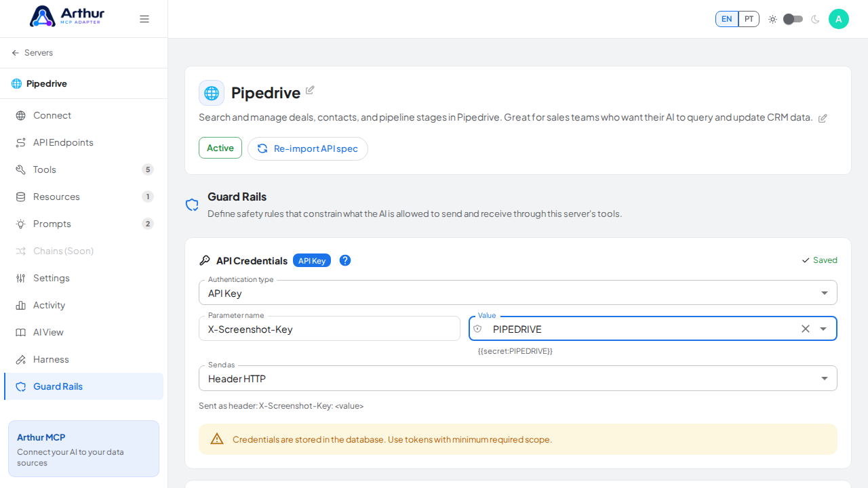Click the Active status badge
Image resolution: width=868 pixels, height=488 pixels.
(220, 148)
